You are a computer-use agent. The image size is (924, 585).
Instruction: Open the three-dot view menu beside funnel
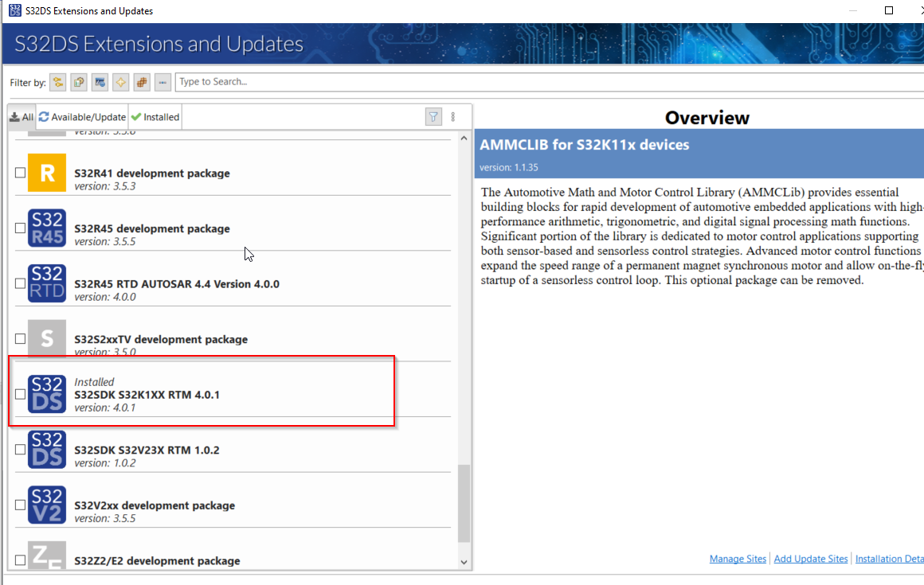pos(452,116)
